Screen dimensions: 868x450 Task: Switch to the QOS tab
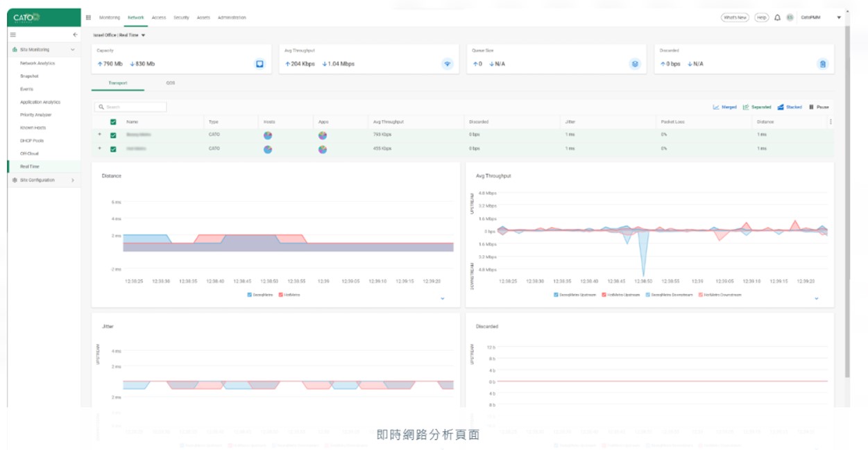(x=170, y=83)
